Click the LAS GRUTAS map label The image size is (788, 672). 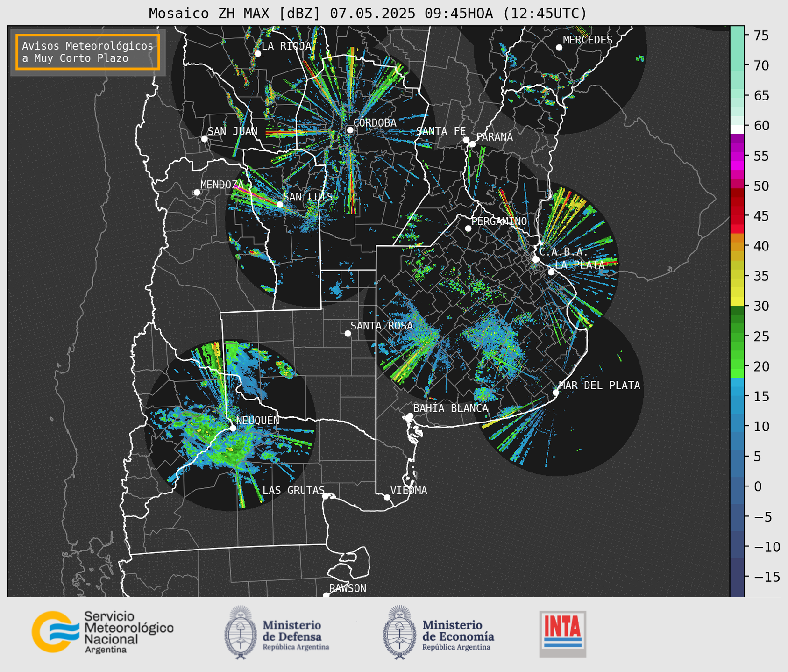(293, 490)
